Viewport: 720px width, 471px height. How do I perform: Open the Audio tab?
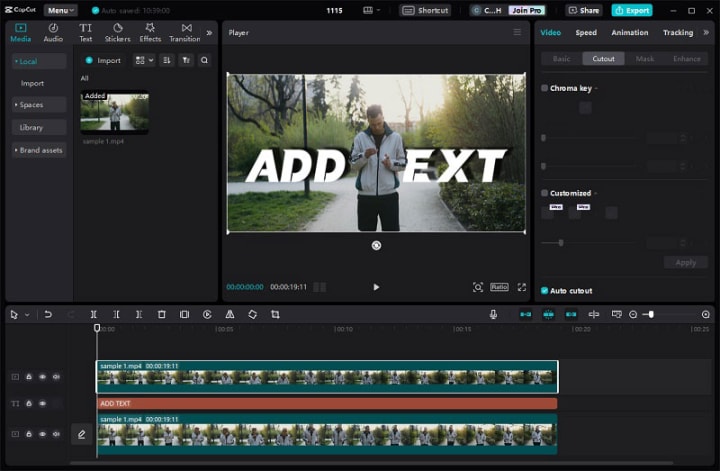[53, 33]
